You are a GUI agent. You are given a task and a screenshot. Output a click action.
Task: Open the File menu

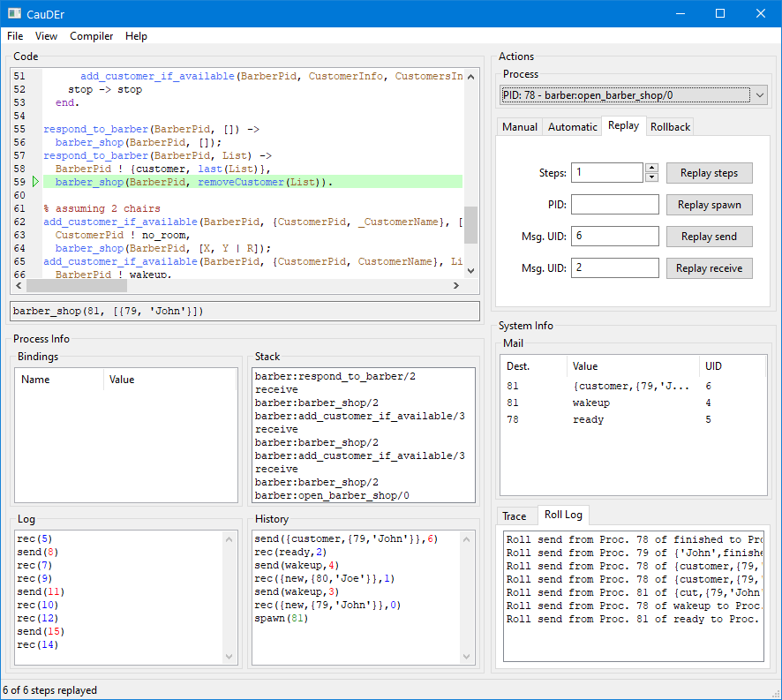point(15,36)
